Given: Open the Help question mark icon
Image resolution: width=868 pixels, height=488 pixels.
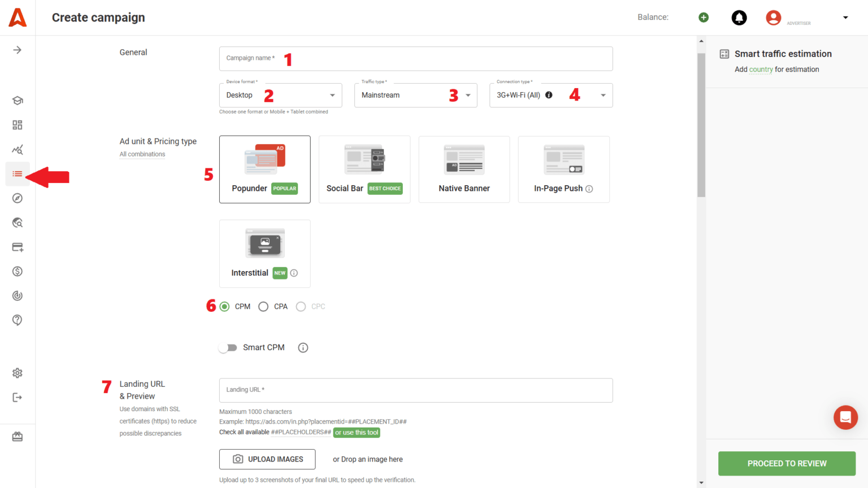Looking at the screenshot, I should click(17, 320).
